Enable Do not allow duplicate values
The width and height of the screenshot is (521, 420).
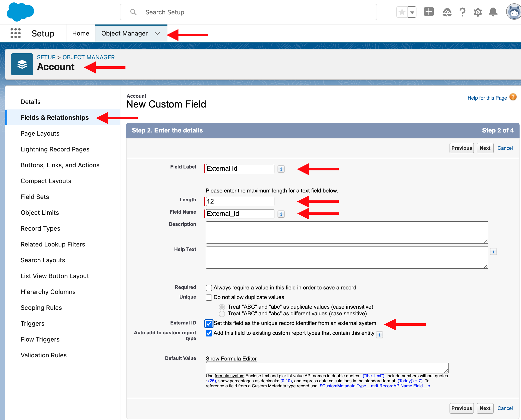point(209,297)
